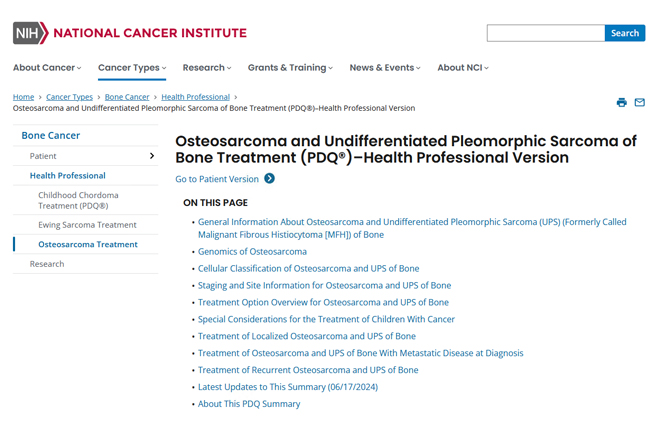Go to Home breadcrumb link

(23, 97)
